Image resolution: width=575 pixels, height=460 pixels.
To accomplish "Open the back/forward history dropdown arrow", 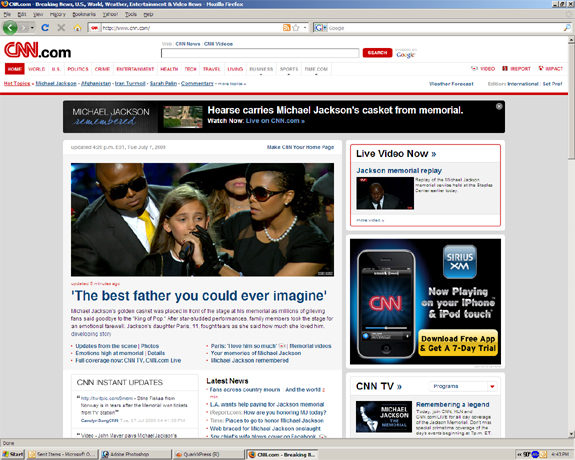I will pyautogui.click(x=32, y=28).
